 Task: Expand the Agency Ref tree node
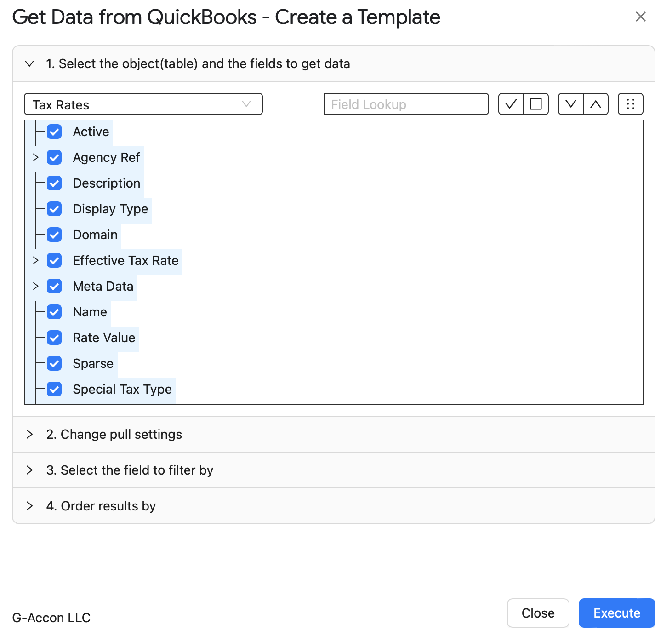(36, 157)
